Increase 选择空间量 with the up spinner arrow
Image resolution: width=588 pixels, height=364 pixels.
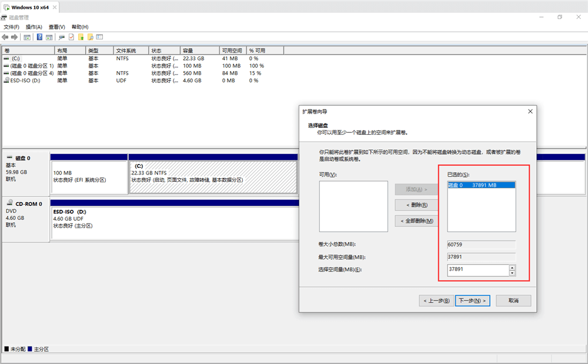512,267
